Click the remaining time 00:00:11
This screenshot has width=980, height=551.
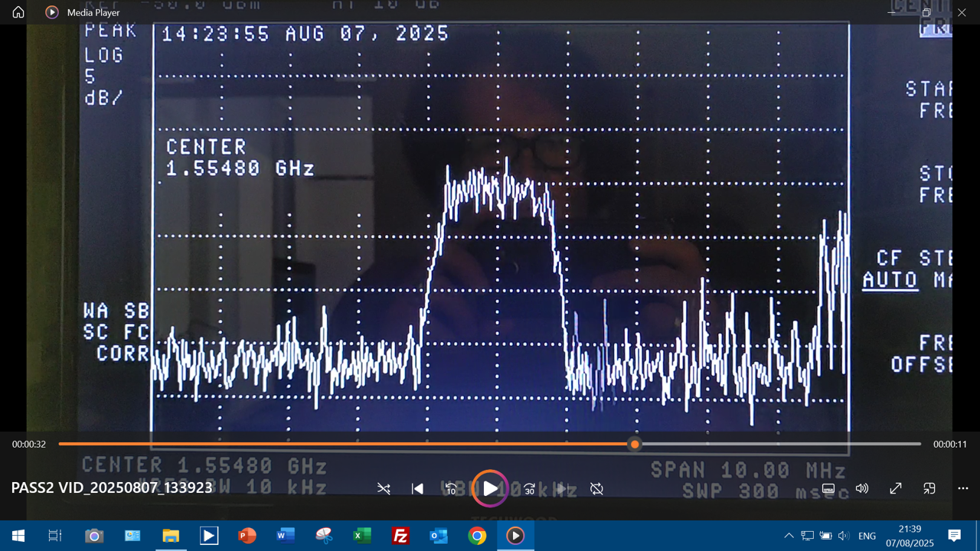pos(950,444)
